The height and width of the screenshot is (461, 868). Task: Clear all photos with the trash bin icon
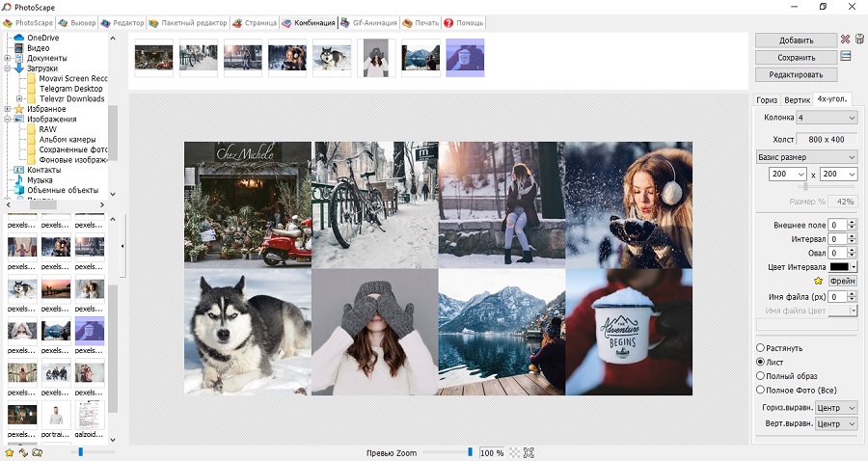(859, 40)
